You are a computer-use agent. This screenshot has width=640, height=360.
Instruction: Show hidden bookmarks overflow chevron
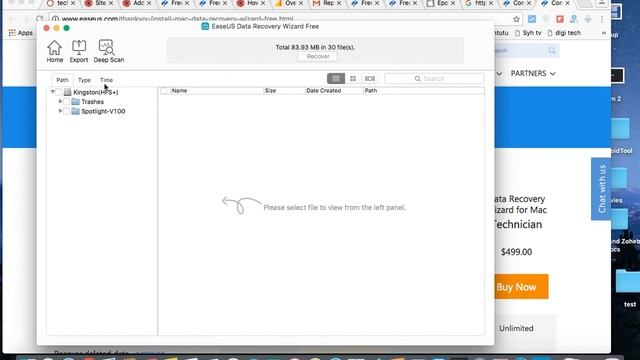(x=604, y=33)
